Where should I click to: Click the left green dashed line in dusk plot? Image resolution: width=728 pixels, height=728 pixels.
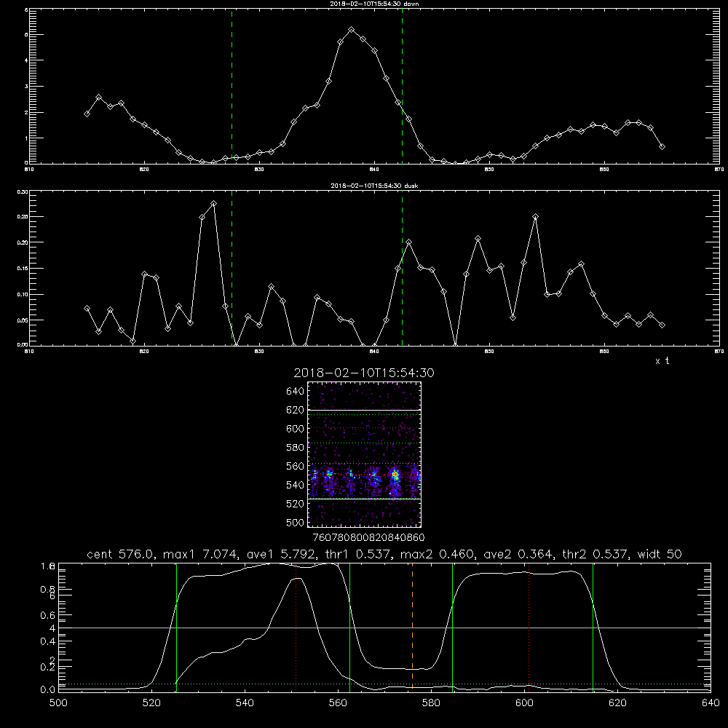click(x=232, y=269)
